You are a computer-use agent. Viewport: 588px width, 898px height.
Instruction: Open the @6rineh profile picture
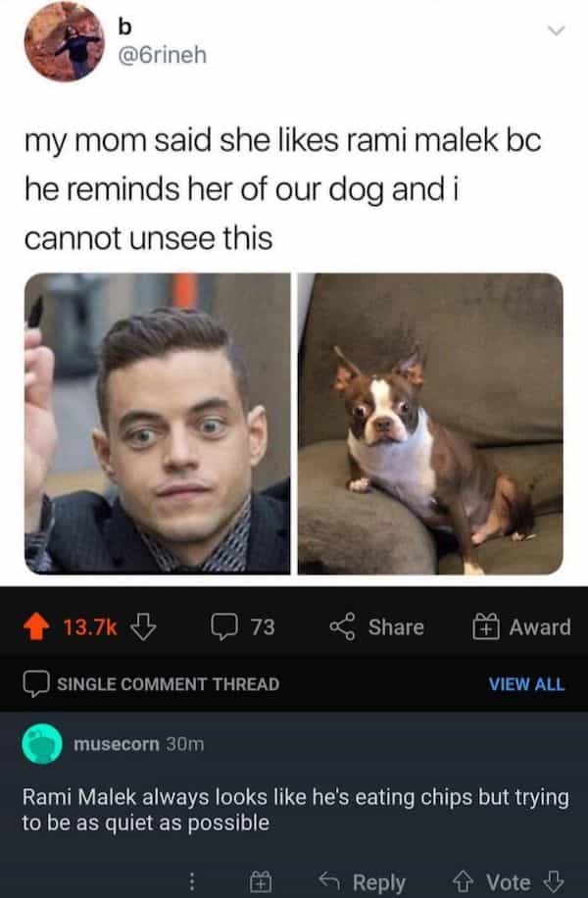pyautogui.click(x=65, y=41)
